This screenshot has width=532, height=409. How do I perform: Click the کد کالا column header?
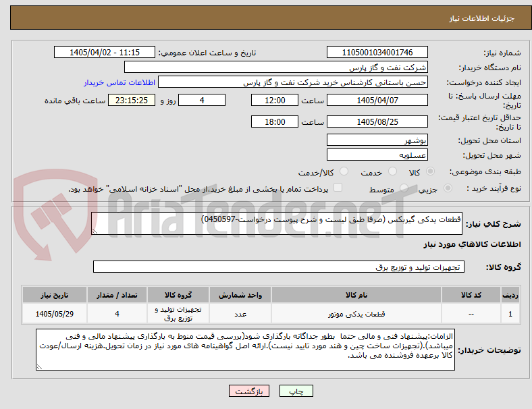pyautogui.click(x=471, y=295)
